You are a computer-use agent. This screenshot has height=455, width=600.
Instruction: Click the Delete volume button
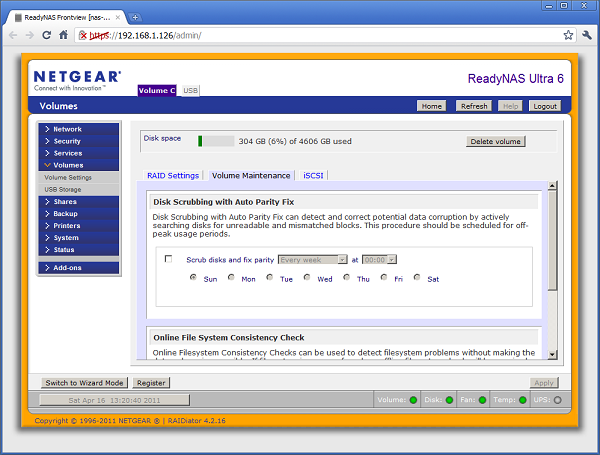click(496, 141)
